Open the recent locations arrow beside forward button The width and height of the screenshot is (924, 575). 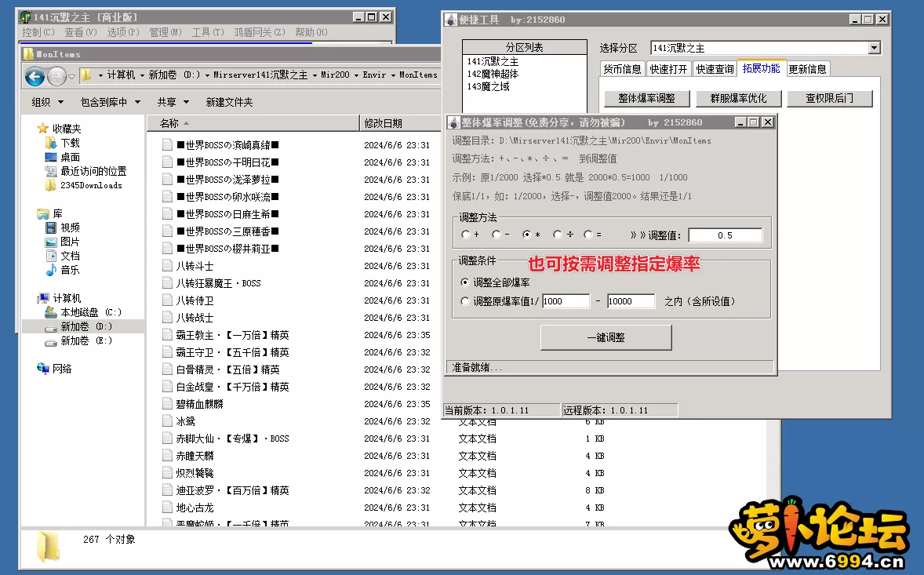pyautogui.click(x=72, y=77)
